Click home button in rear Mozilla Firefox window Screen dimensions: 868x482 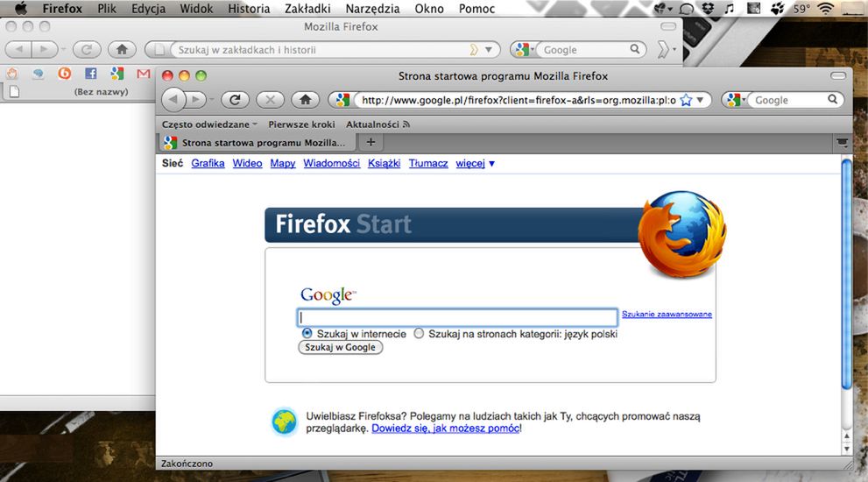coord(122,50)
